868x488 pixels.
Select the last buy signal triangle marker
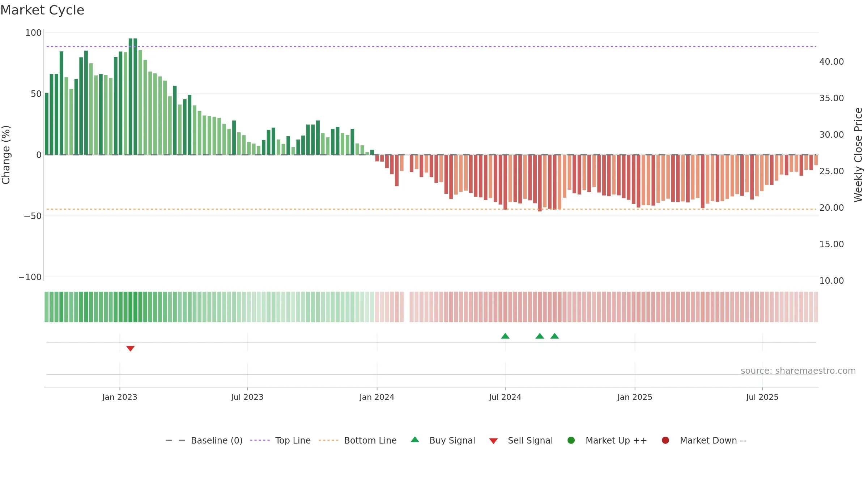click(554, 336)
